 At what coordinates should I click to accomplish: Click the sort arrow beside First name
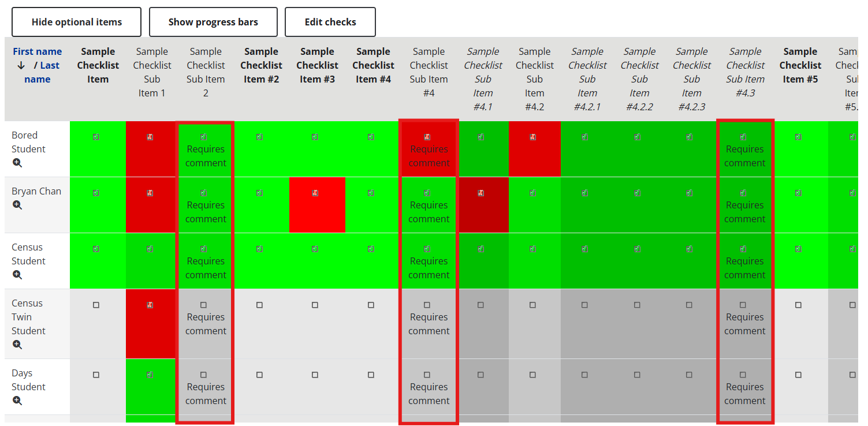pyautogui.click(x=21, y=66)
